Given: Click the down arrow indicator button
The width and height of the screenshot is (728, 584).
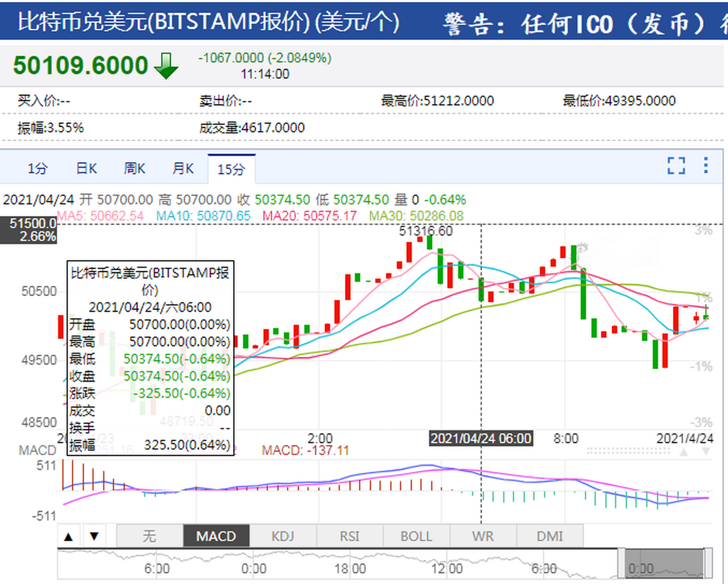Looking at the screenshot, I should 94,536.
